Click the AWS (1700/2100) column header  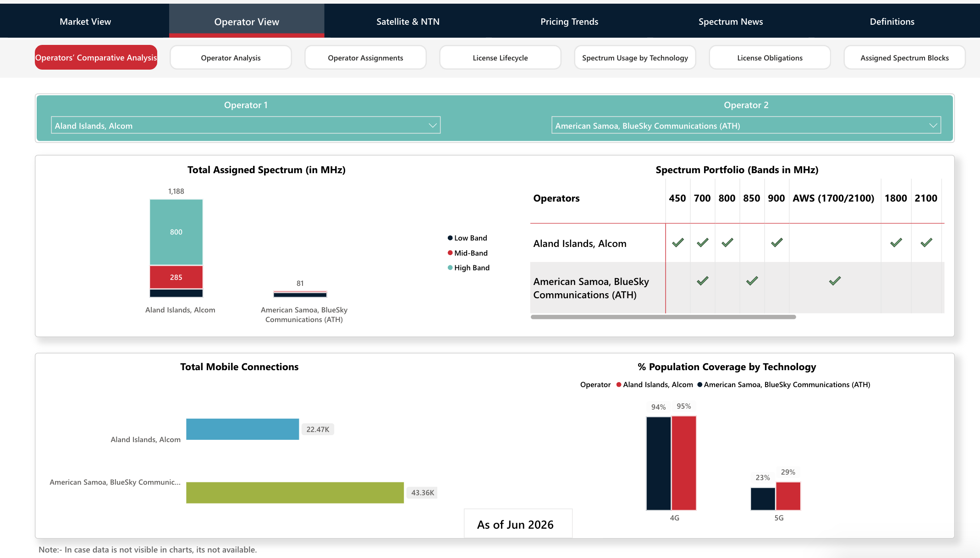tap(834, 198)
